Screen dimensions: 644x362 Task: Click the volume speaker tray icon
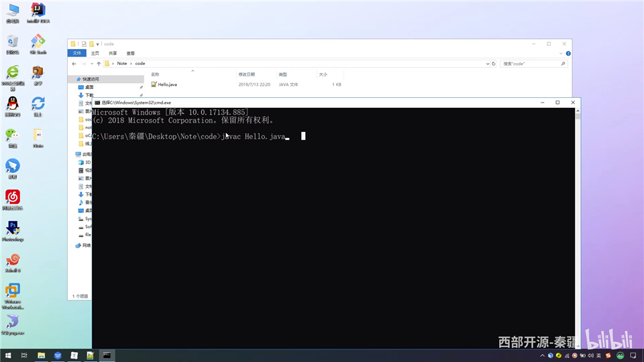point(590,355)
